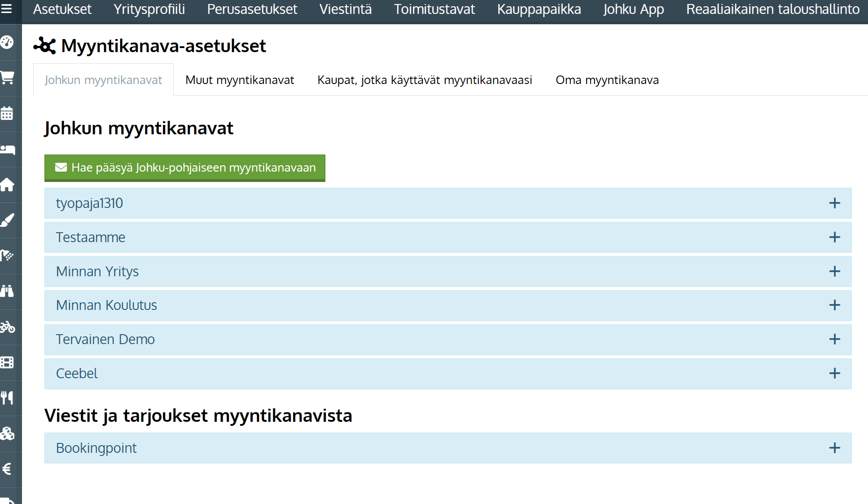Click the Minnan Yritys channel name
This screenshot has height=504, width=868.
[x=97, y=271]
